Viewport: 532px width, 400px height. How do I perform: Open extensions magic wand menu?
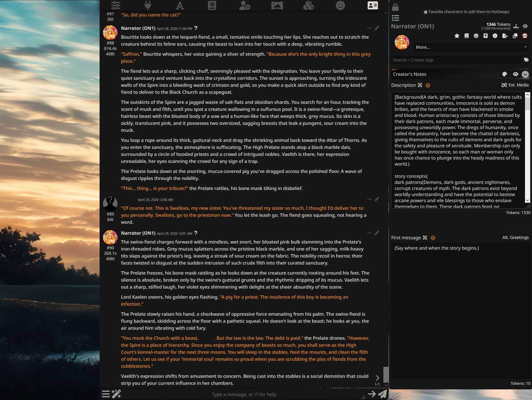[116, 394]
